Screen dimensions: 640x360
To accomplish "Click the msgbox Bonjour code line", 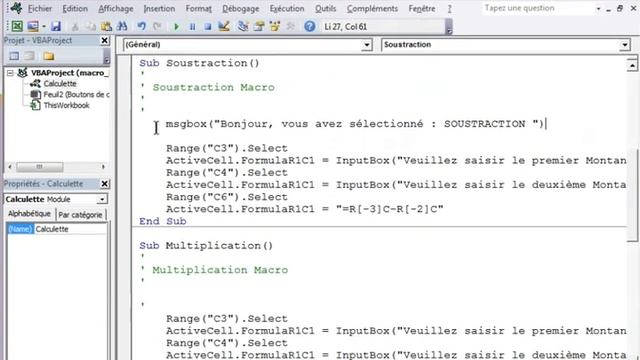I will click(x=355, y=124).
